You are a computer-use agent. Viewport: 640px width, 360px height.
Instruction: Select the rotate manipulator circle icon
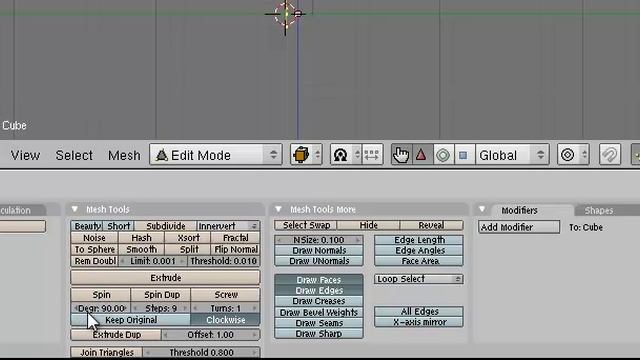pos(443,155)
